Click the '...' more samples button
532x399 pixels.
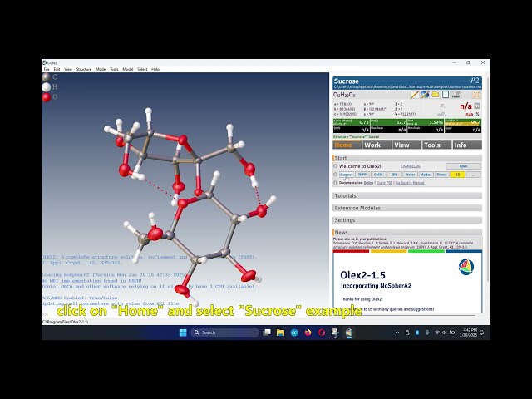coord(473,175)
